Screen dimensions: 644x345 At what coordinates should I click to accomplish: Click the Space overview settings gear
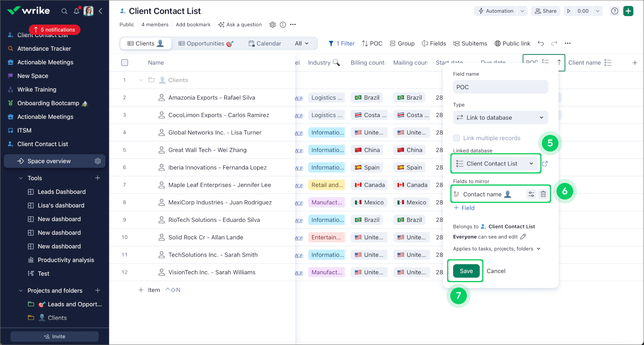tap(98, 161)
